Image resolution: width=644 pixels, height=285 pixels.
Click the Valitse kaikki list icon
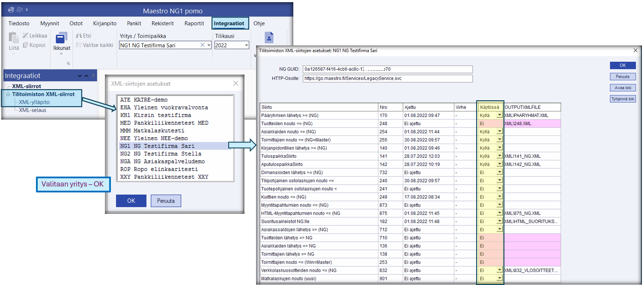(x=78, y=45)
